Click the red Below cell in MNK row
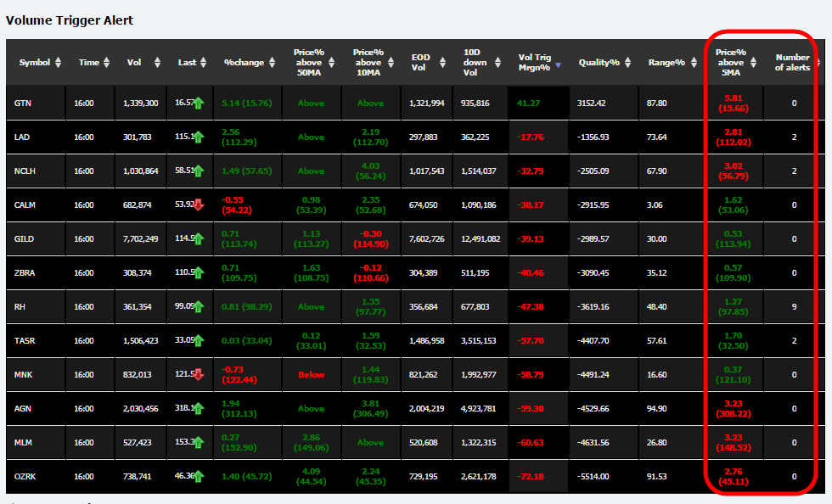This screenshot has width=832, height=504. (x=311, y=374)
